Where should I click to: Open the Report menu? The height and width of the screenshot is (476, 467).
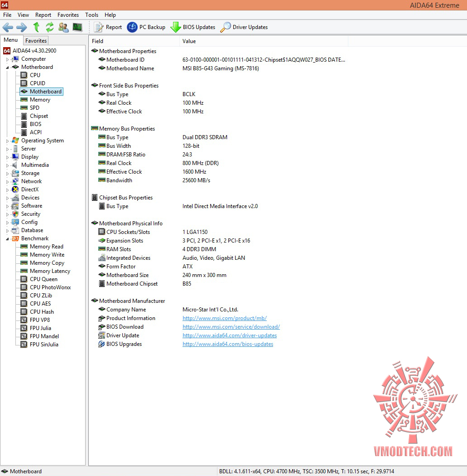(x=43, y=15)
